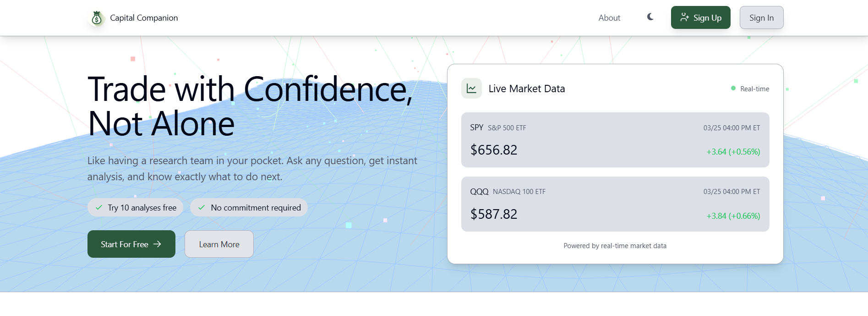Click the QQQ change +3.84 (+0.66%)

point(733,216)
